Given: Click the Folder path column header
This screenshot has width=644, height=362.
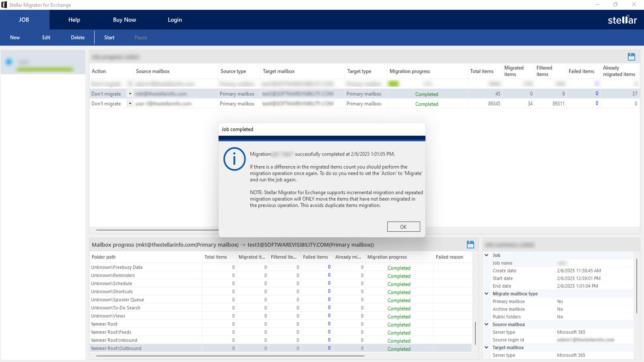Looking at the screenshot, I should (x=146, y=257).
